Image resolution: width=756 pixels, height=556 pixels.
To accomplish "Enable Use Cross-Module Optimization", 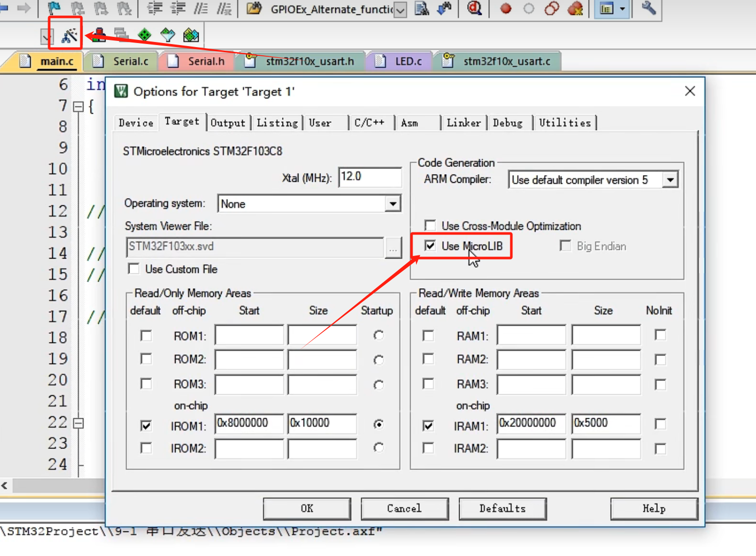I will point(430,226).
